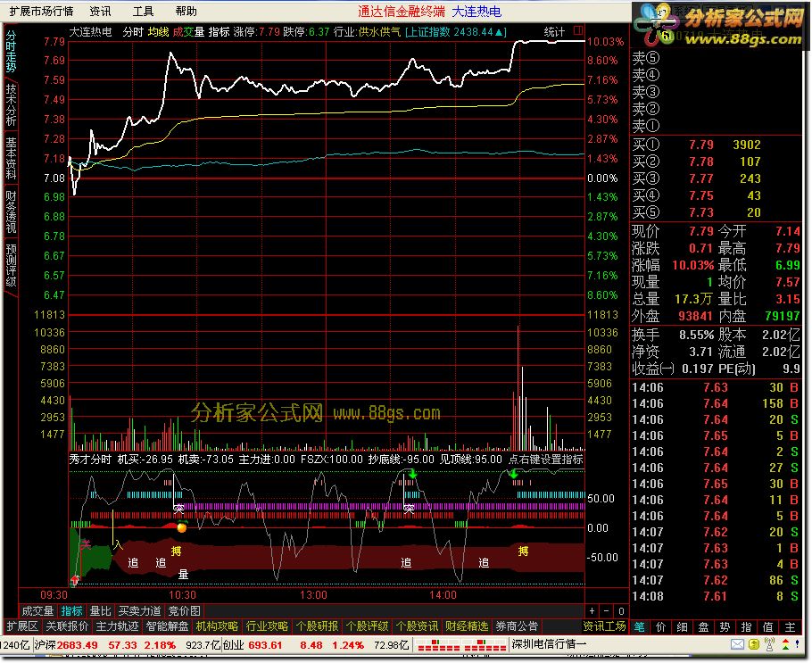Click the signal antenna icon in status bar

click(769, 644)
